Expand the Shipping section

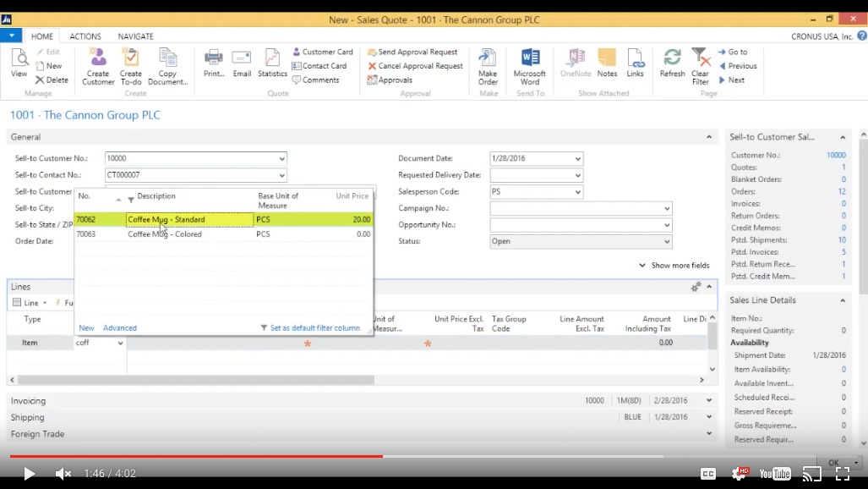(709, 417)
